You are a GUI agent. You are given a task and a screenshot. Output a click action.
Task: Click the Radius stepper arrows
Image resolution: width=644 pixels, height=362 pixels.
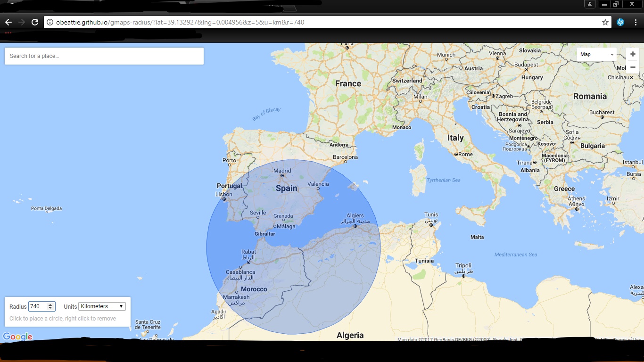coord(50,306)
